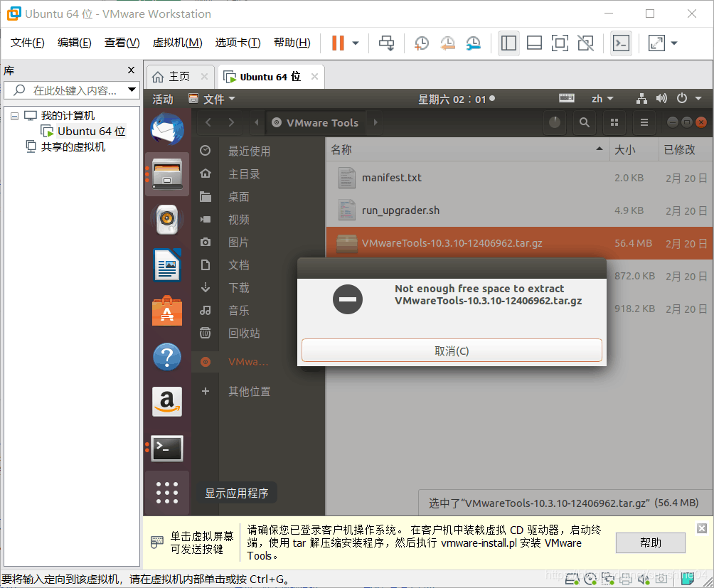714x588 pixels.
Task: Open the 编辑(E) menu
Action: 74,43
